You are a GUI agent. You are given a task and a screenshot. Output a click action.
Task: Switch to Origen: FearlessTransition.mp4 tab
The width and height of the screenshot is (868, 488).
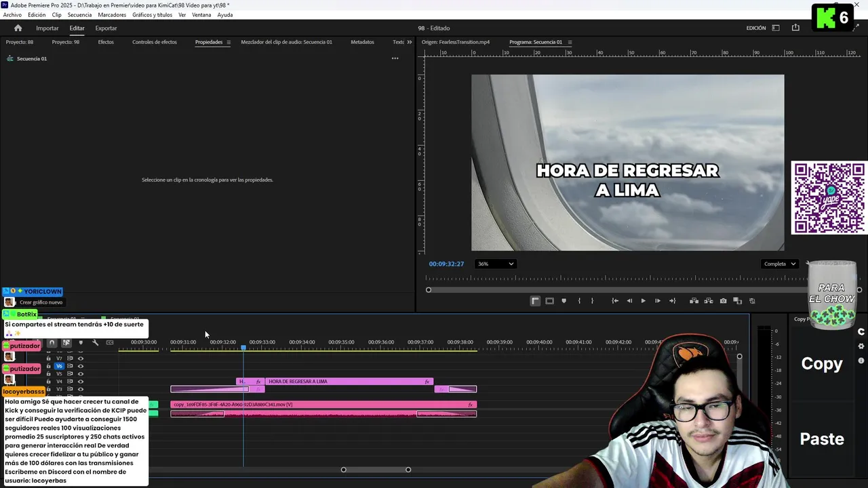456,42
